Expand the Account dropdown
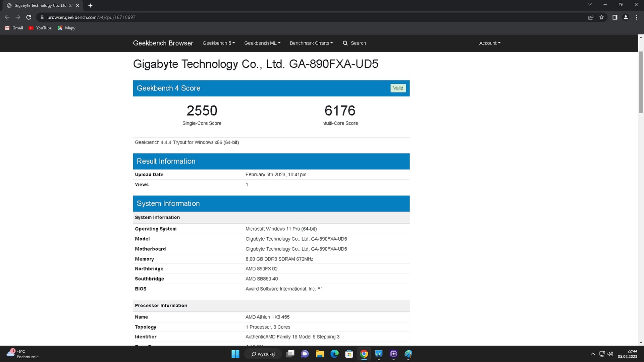Screen dimensions: 644x362 coord(490,43)
